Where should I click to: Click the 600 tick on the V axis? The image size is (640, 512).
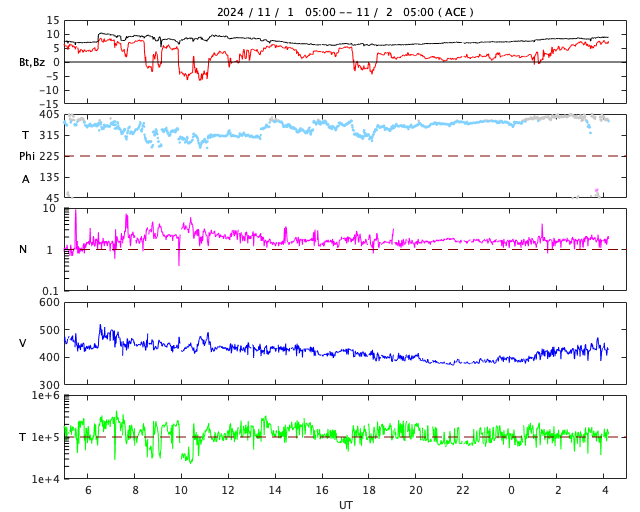click(x=49, y=303)
